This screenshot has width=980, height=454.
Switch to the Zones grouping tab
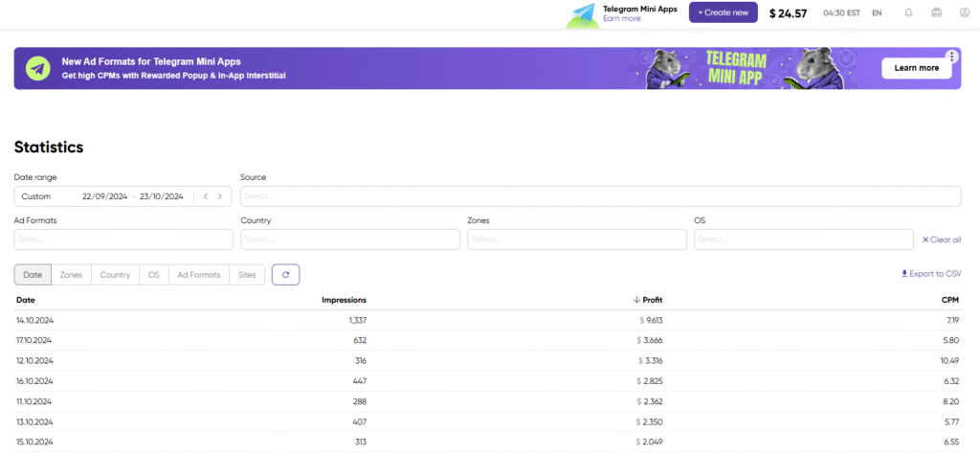coord(71,275)
